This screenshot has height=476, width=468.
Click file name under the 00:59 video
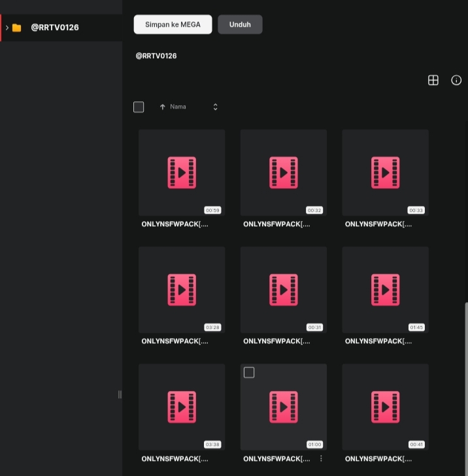[x=175, y=224]
